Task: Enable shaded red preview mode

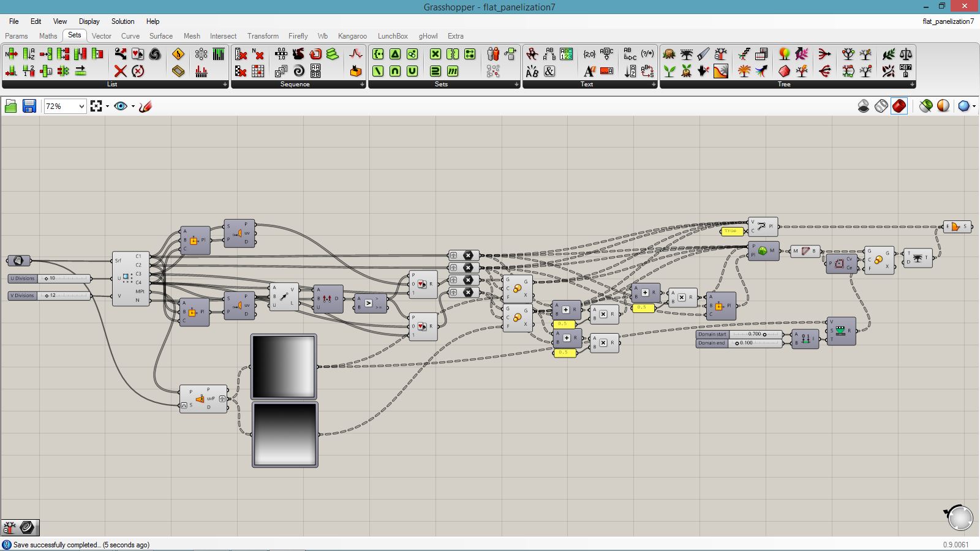Action: click(x=899, y=107)
